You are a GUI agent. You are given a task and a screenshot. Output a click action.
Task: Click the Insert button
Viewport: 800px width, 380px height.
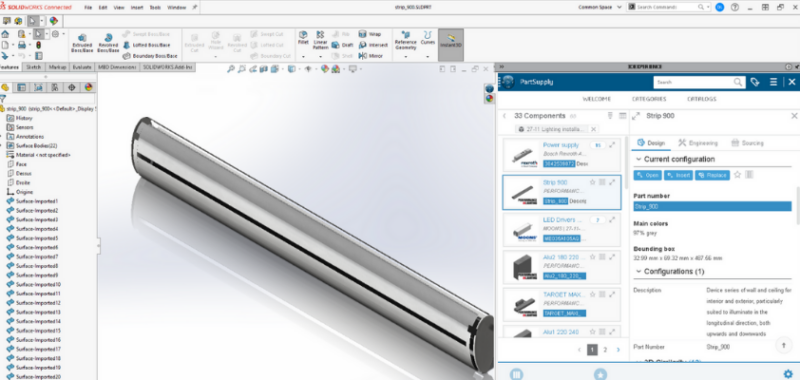tap(678, 175)
